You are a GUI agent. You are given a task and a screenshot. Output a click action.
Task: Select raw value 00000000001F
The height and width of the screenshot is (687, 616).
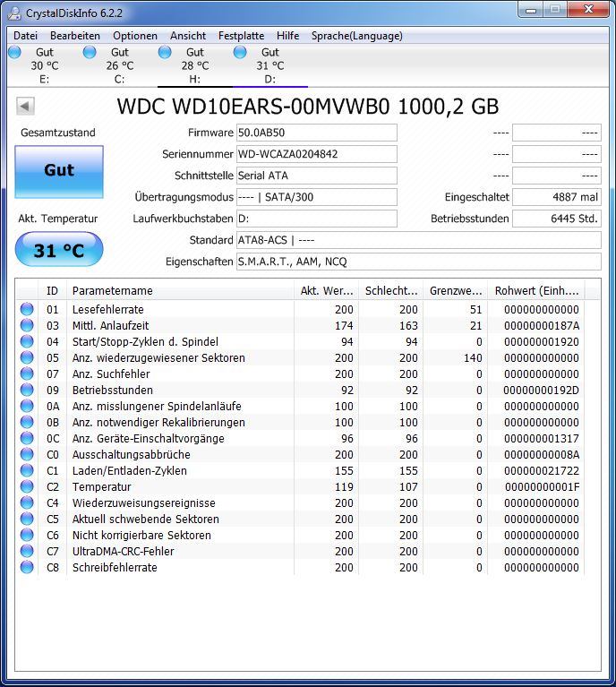pos(542,486)
